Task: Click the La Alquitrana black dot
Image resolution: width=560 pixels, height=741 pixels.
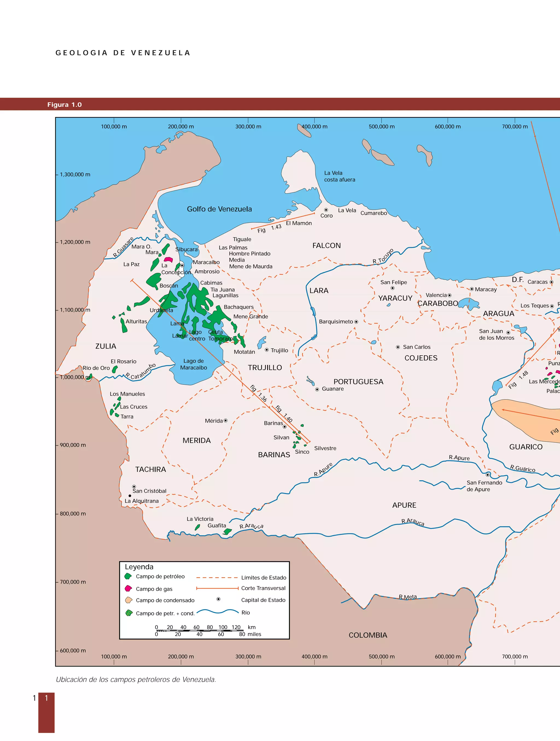Action: [x=130, y=496]
